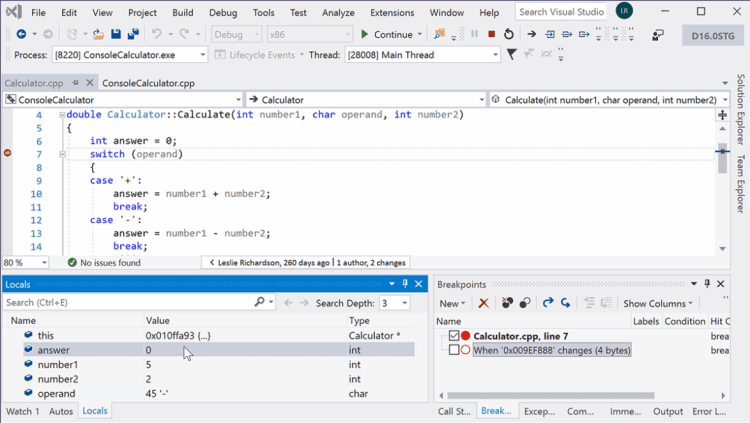
Task: Open the ConsoleCalculator scope dropdown
Action: coord(238,100)
